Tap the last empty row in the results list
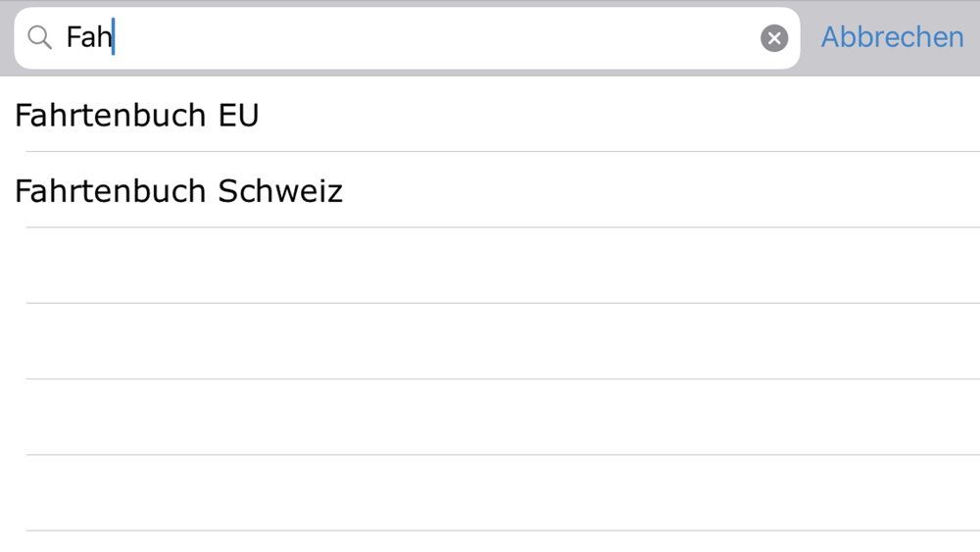The height and width of the screenshot is (552, 980). pos(490,542)
